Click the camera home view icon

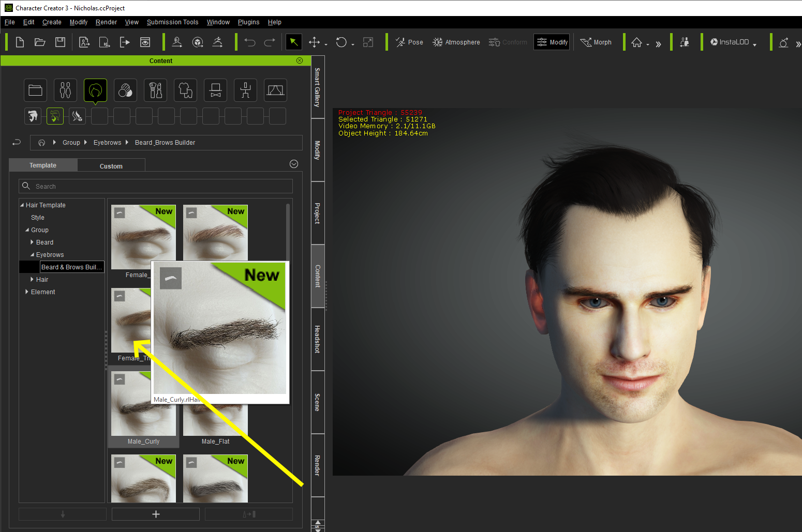[x=636, y=42]
